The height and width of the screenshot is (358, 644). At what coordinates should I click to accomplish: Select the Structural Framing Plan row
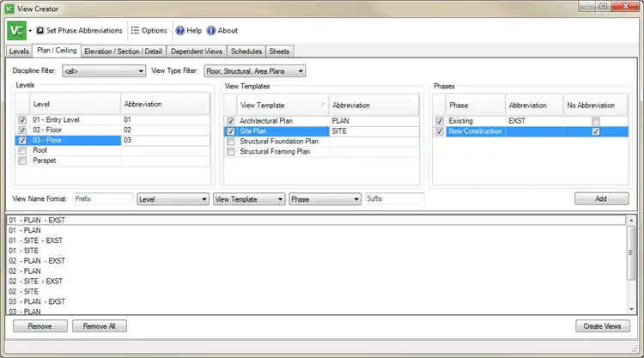[322, 152]
